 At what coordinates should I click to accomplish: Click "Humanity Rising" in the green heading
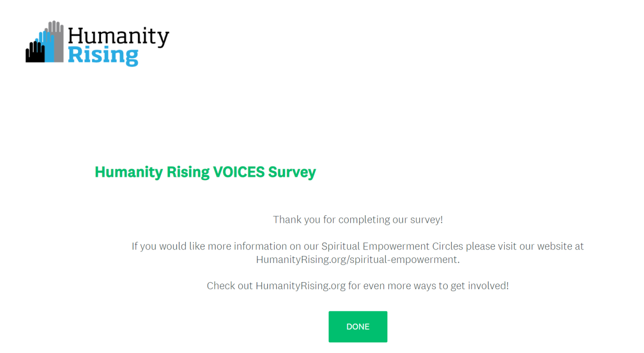152,172
